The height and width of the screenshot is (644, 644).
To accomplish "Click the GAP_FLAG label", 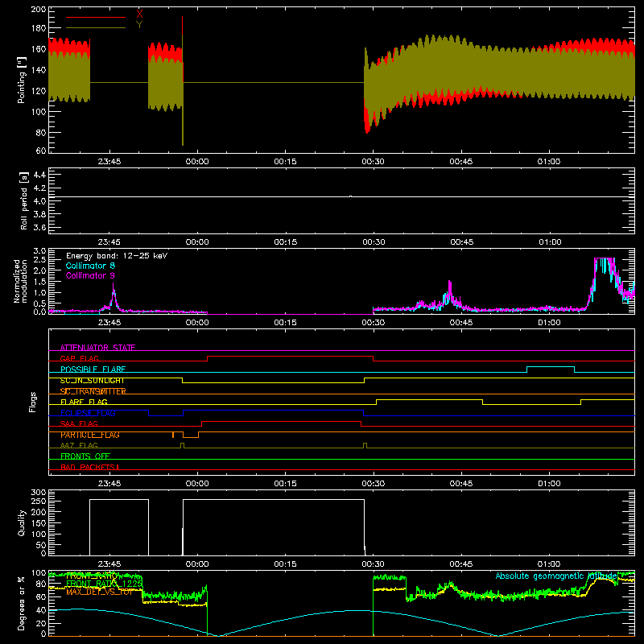I will coord(79,358).
